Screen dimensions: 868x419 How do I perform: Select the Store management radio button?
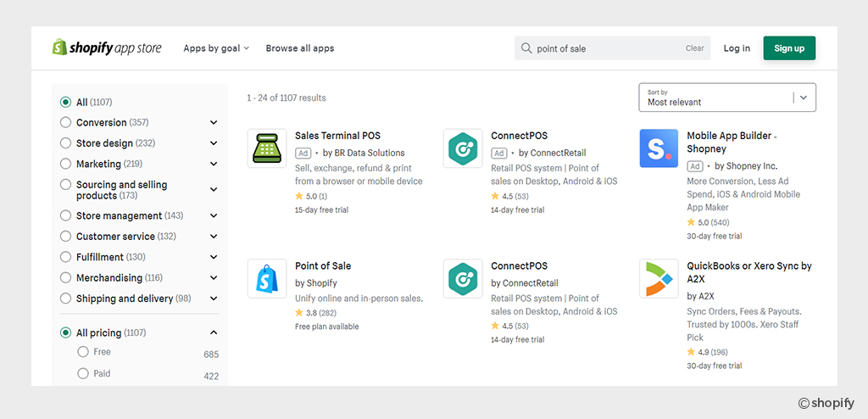coord(65,215)
